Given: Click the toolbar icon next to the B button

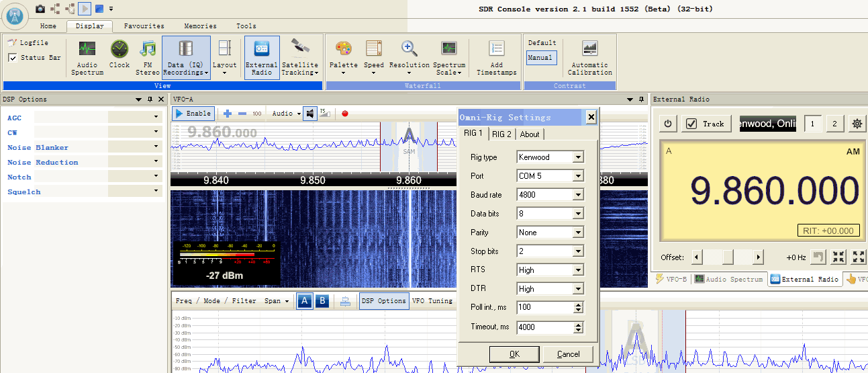Looking at the screenshot, I should tap(344, 301).
